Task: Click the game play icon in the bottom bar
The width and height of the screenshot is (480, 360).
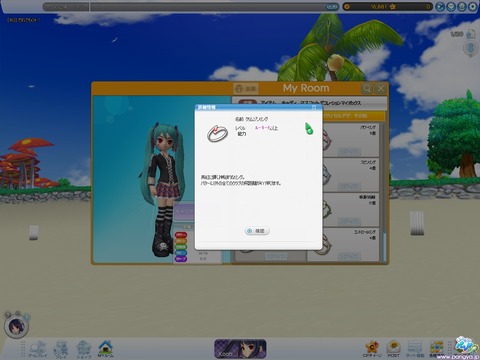Action: tap(38, 349)
